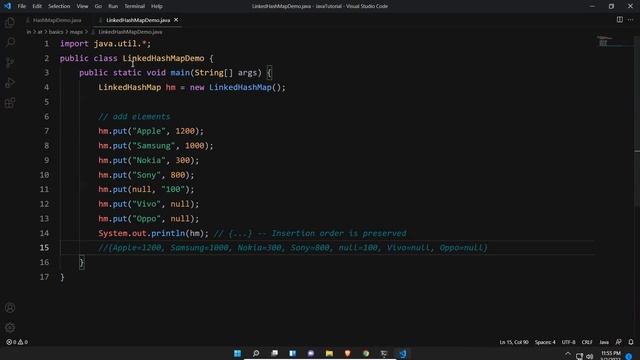
Task: Open the Search view in activity bar
Action: pyautogui.click(x=10, y=42)
